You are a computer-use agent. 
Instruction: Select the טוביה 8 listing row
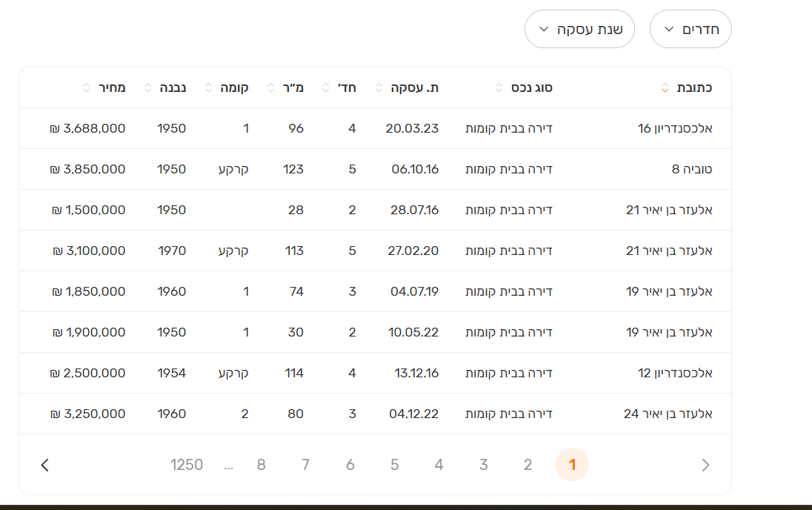click(x=691, y=169)
